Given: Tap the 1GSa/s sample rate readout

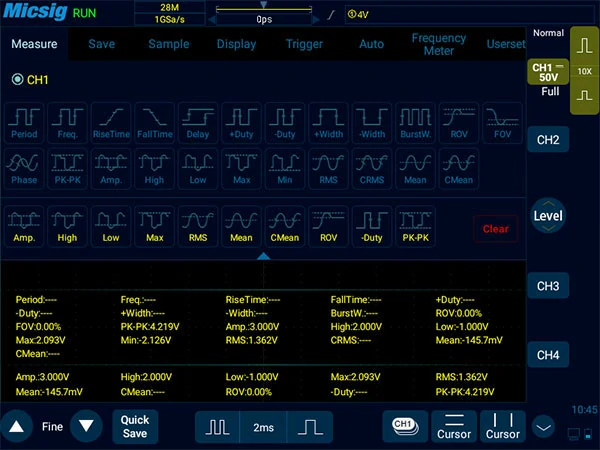Looking at the screenshot, I should tap(170, 20).
